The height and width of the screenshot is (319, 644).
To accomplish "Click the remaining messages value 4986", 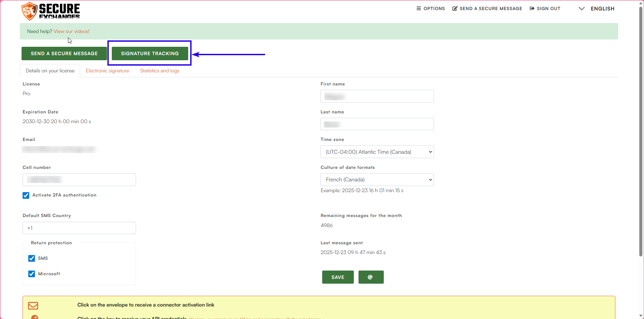I will (x=327, y=225).
